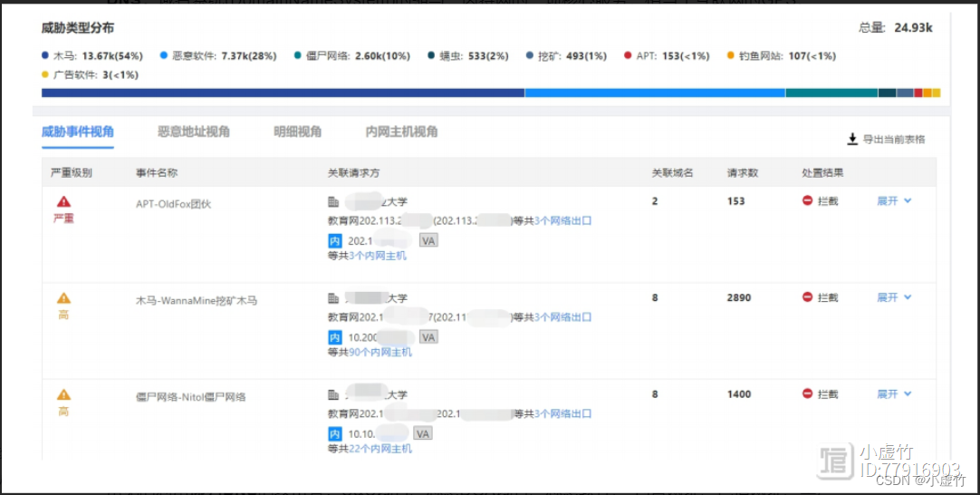Screen dimensions: 980x495
Task: Click 处置结果 column header
Action: [x=823, y=173]
